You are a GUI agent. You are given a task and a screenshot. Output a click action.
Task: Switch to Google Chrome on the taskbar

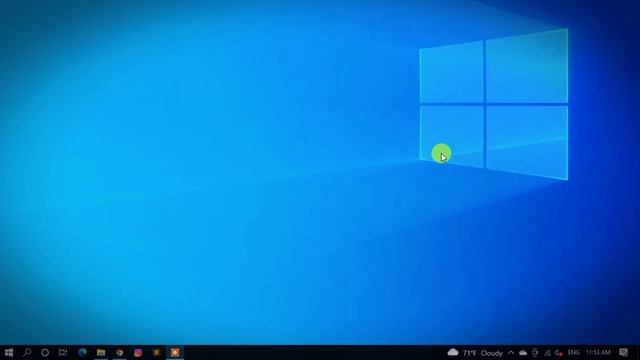pyautogui.click(x=119, y=352)
